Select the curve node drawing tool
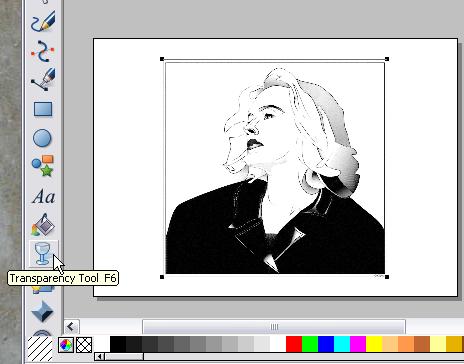The height and width of the screenshot is (364, 464). pos(43,51)
